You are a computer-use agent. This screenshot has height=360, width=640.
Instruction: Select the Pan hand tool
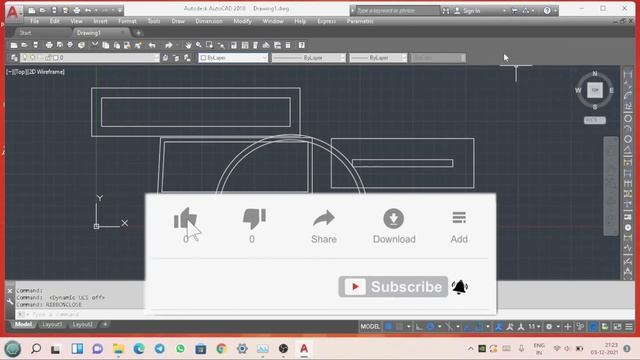coord(188,45)
